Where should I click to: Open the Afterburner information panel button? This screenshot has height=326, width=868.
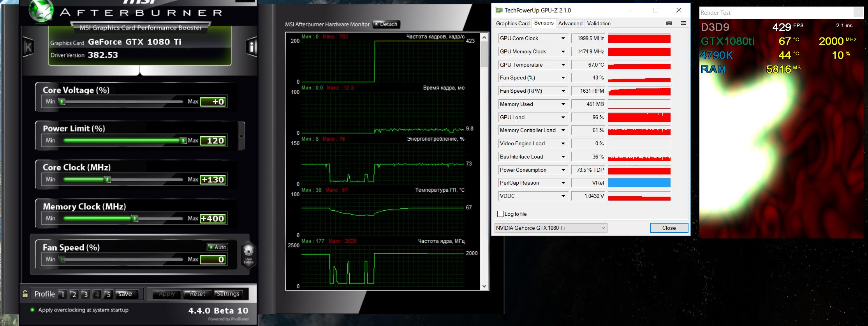[x=252, y=47]
